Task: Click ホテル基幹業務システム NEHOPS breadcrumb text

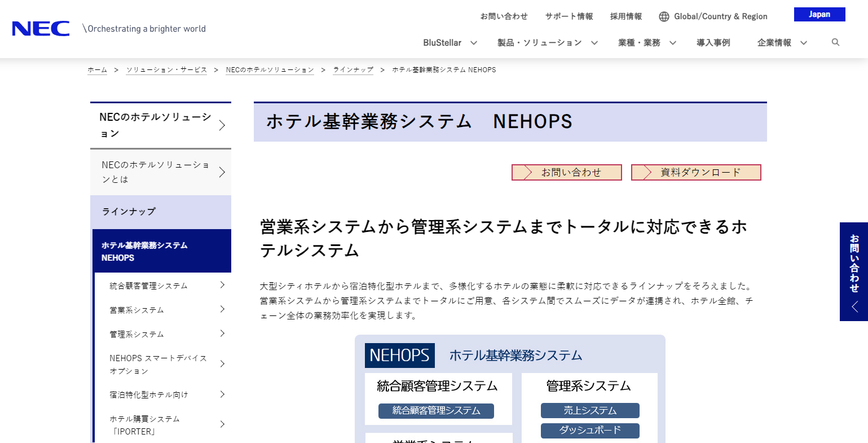Action: (444, 70)
